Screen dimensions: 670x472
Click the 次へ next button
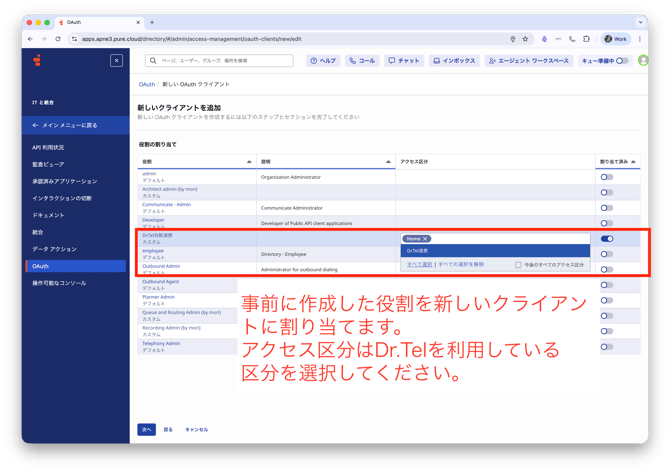point(147,429)
